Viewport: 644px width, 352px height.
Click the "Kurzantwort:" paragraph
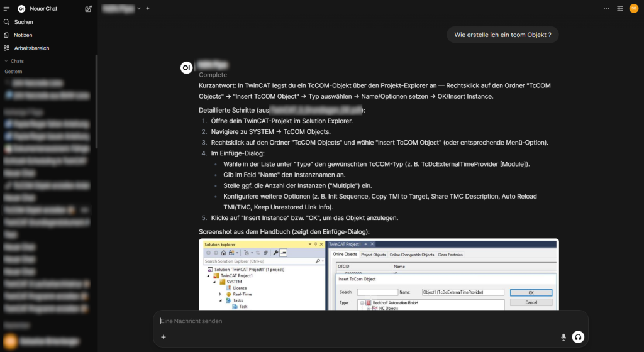[x=375, y=91]
